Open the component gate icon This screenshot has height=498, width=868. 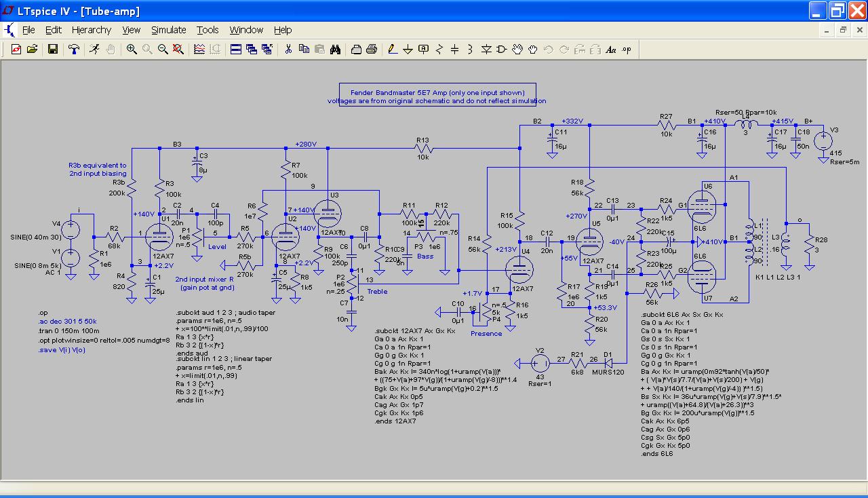pos(502,50)
